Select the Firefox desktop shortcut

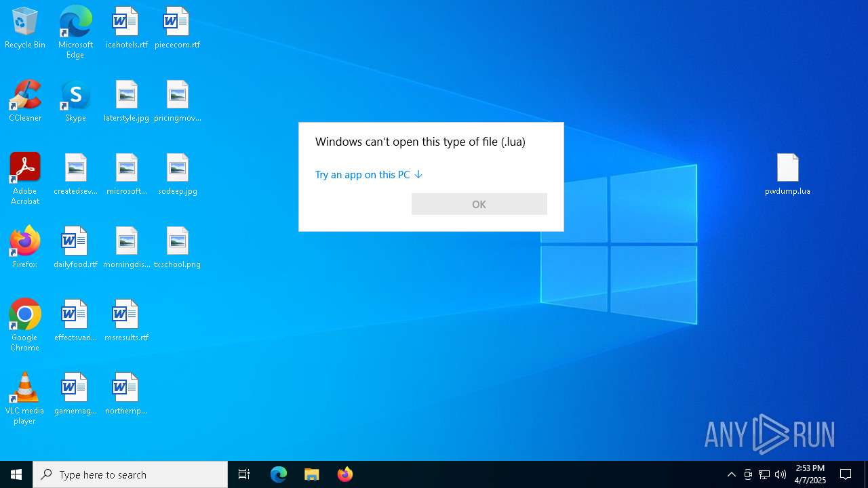25,248
